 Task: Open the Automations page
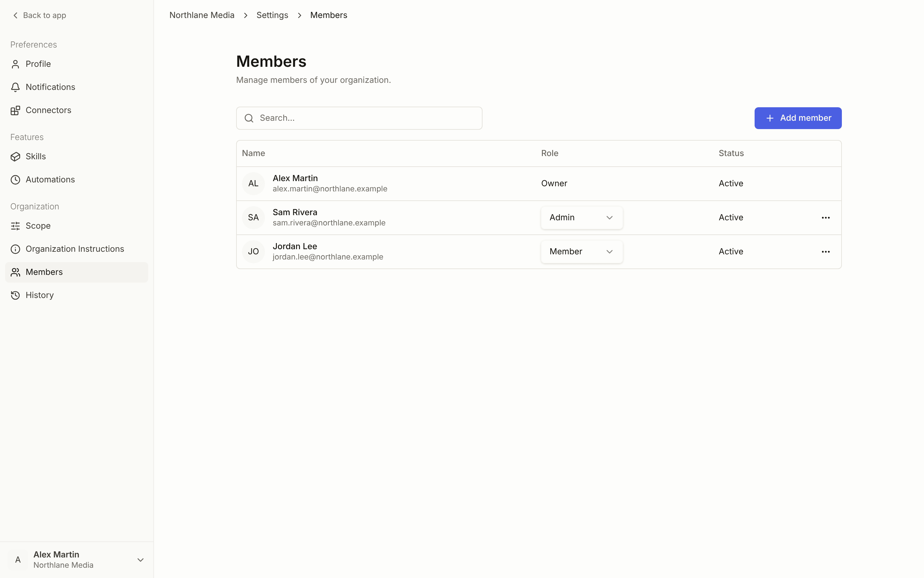76,180
